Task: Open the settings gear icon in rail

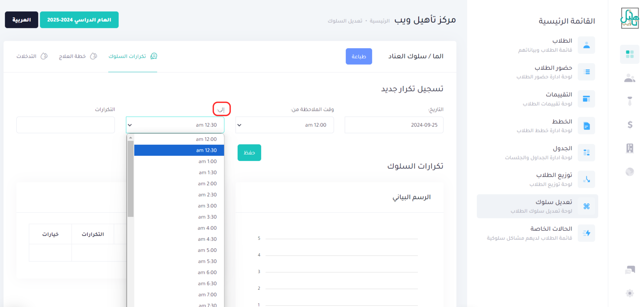Action: pyautogui.click(x=630, y=293)
